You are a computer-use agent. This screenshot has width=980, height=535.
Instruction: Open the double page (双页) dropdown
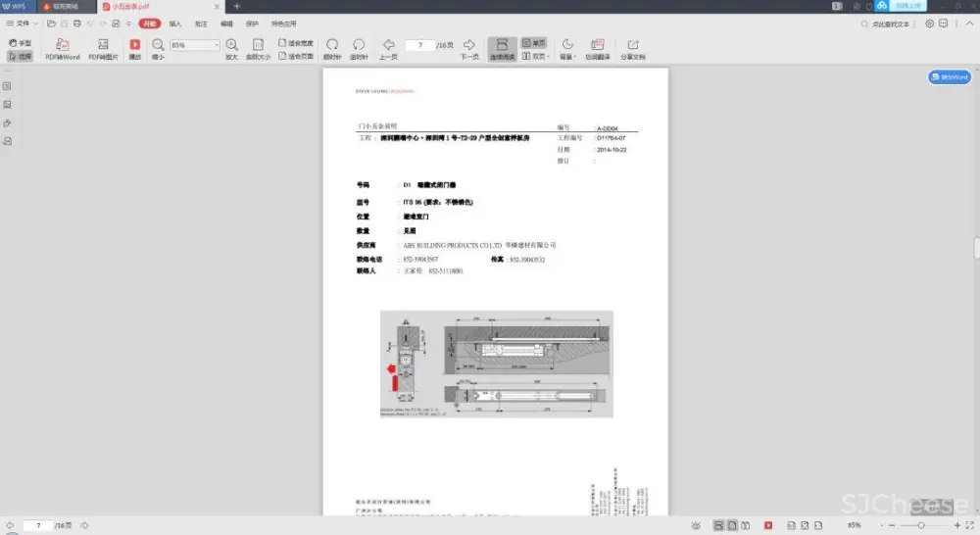click(x=536, y=56)
